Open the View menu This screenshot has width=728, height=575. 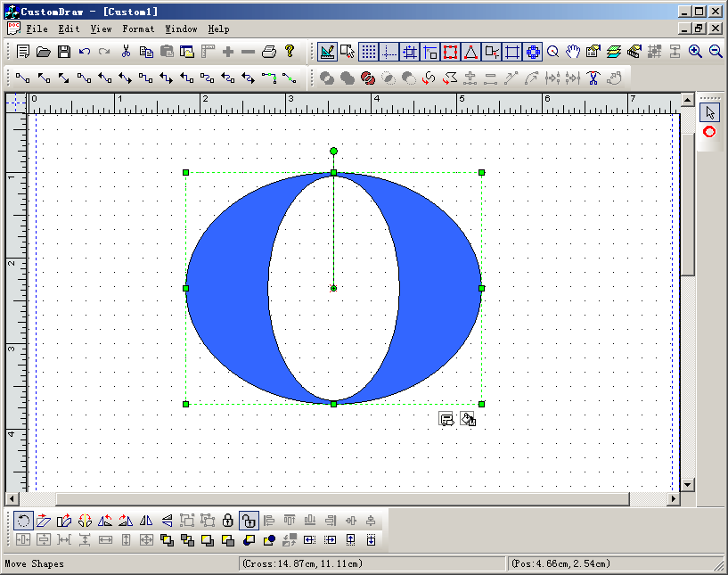[x=101, y=29]
